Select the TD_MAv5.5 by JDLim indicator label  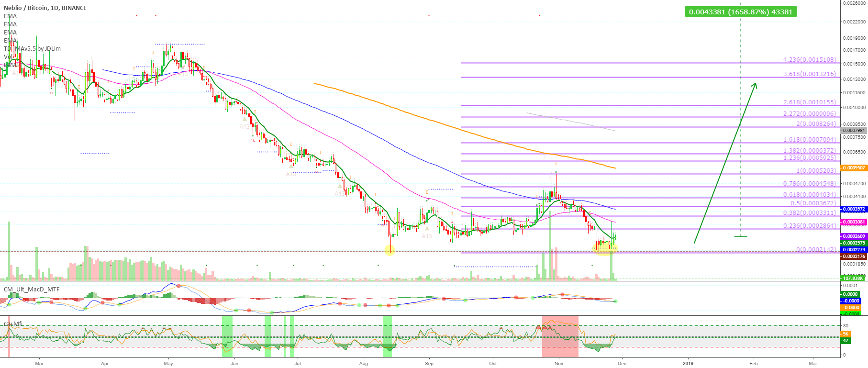(33, 49)
